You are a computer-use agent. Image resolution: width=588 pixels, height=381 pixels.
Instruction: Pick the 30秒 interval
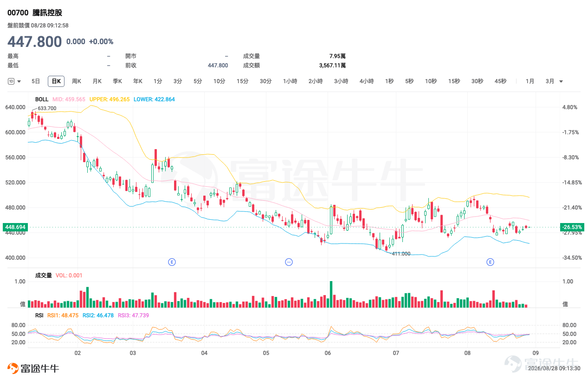[478, 81]
